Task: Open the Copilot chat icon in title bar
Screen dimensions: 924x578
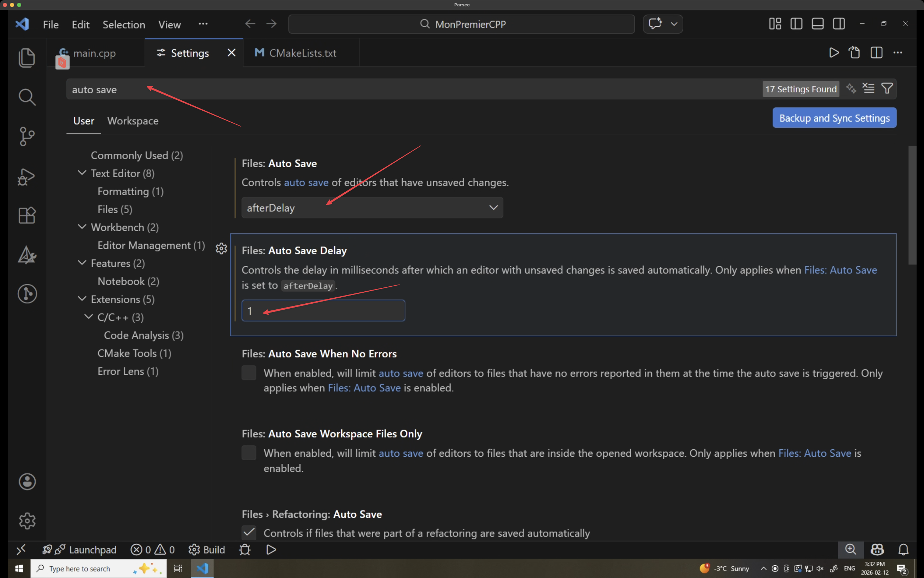Action: (x=655, y=24)
